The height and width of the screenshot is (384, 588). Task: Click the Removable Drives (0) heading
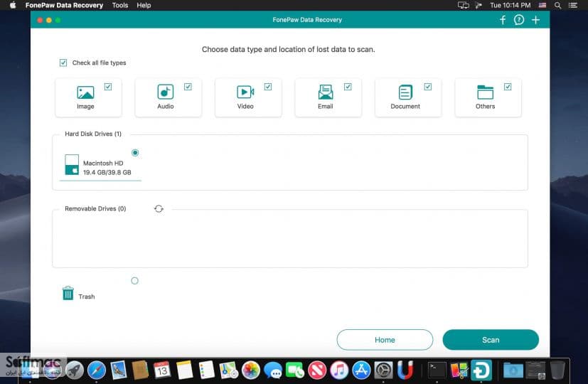(x=95, y=208)
